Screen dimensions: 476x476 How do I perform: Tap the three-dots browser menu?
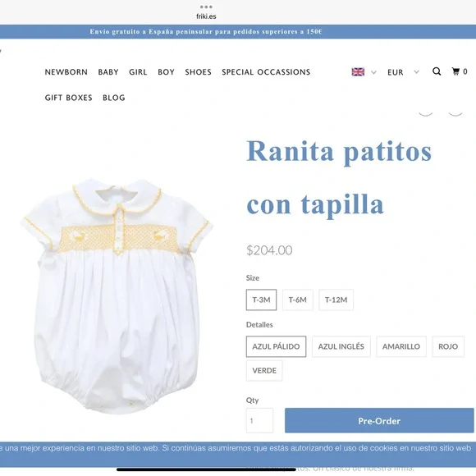pos(206,7)
